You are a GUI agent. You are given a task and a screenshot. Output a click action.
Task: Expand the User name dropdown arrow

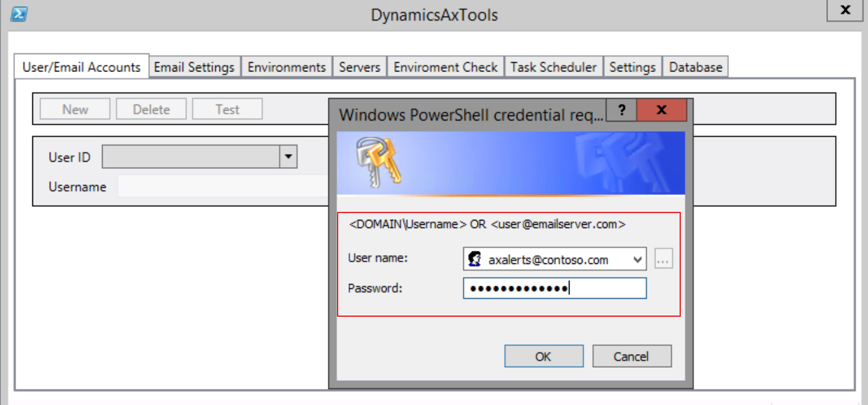pos(637,260)
